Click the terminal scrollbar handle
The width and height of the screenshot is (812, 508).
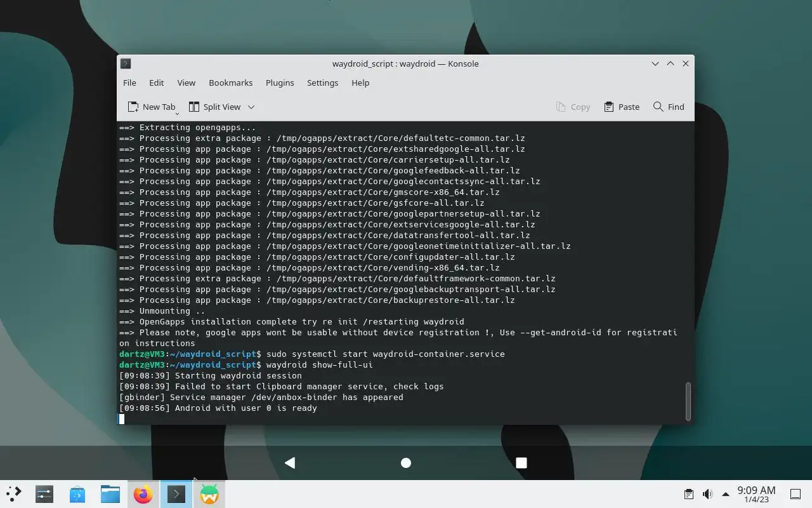click(x=688, y=401)
